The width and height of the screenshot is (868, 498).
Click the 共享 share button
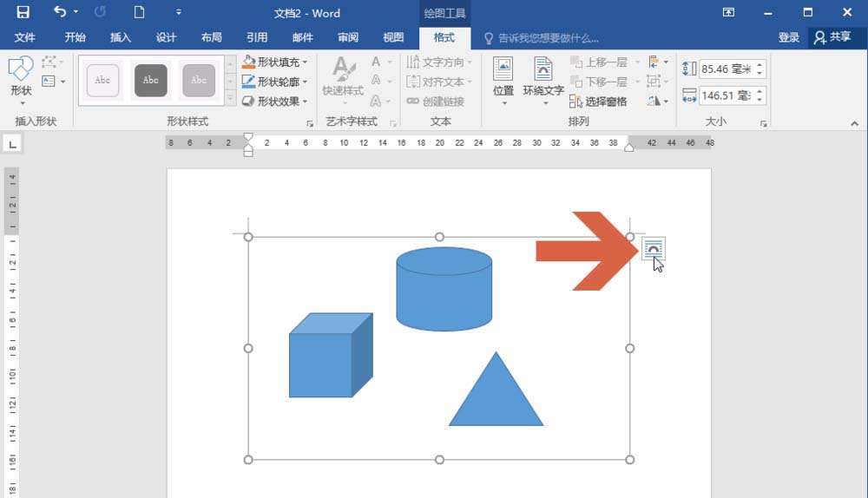[x=832, y=37]
